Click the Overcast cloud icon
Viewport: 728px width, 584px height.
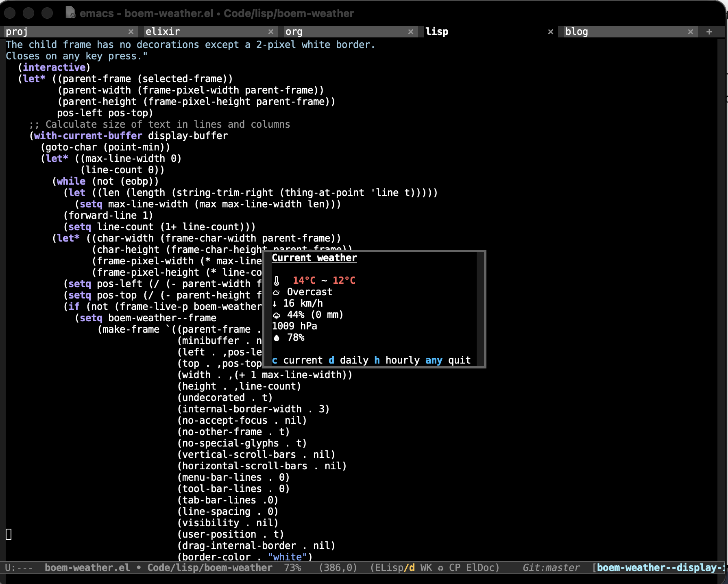[x=277, y=292]
